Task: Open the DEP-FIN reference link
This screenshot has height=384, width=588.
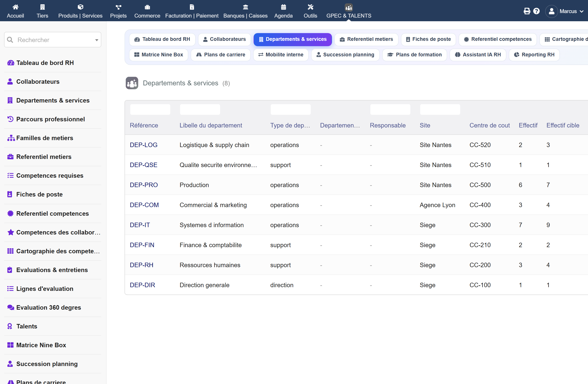Action: click(142, 245)
